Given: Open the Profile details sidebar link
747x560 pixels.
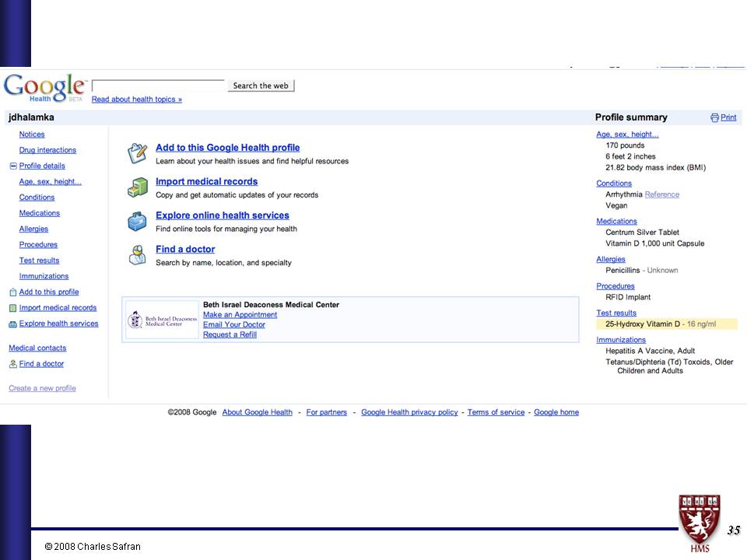Looking at the screenshot, I should (42, 166).
